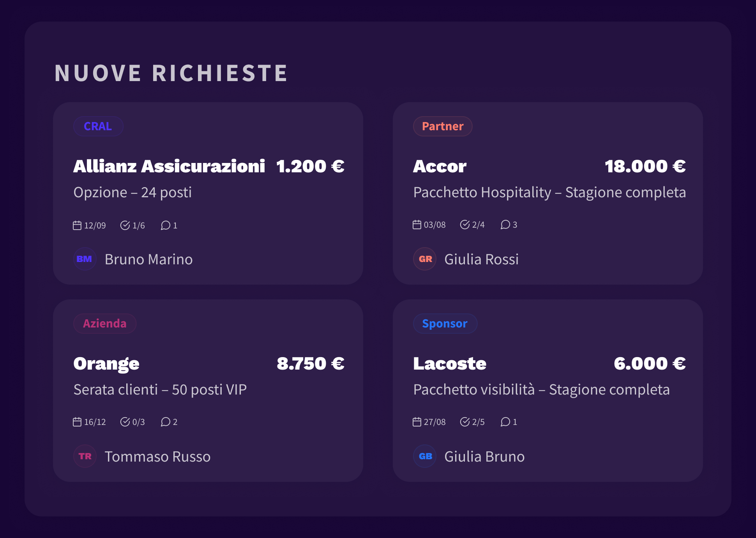The height and width of the screenshot is (538, 756).
Task: Click the 0/3 task progress count
Action: [x=139, y=422]
